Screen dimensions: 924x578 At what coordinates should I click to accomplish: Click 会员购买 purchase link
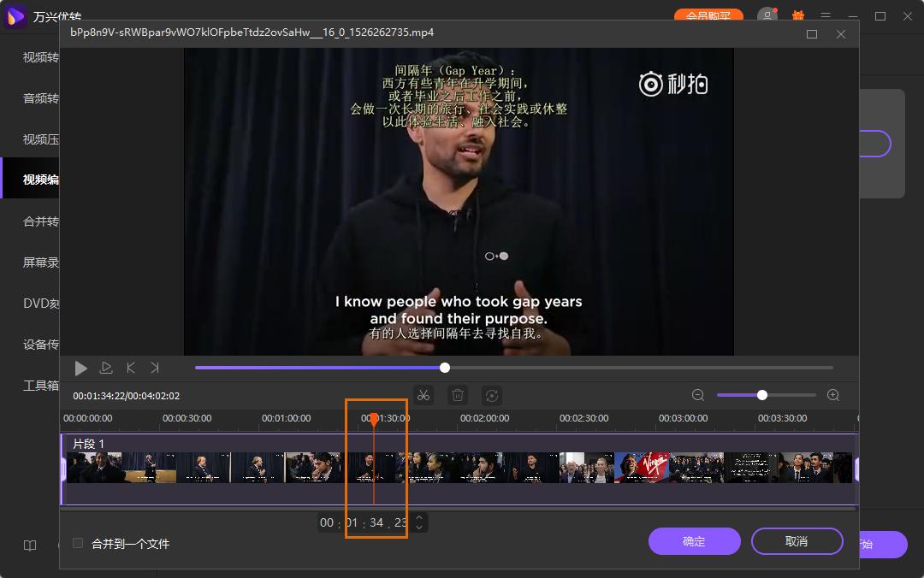708,15
